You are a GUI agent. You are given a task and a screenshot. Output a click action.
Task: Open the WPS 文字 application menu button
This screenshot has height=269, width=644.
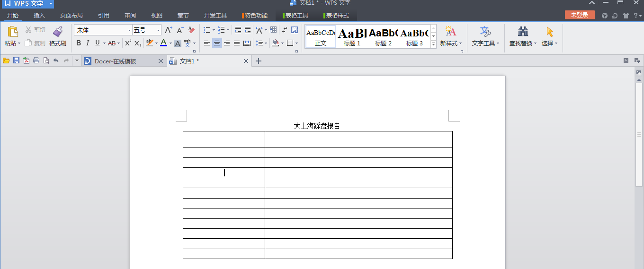coord(28,4)
